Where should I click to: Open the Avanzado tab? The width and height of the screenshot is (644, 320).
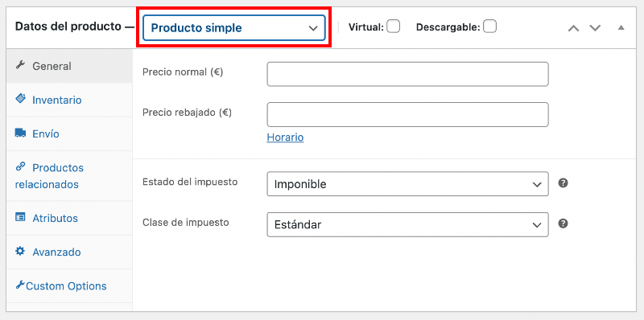click(x=69, y=252)
